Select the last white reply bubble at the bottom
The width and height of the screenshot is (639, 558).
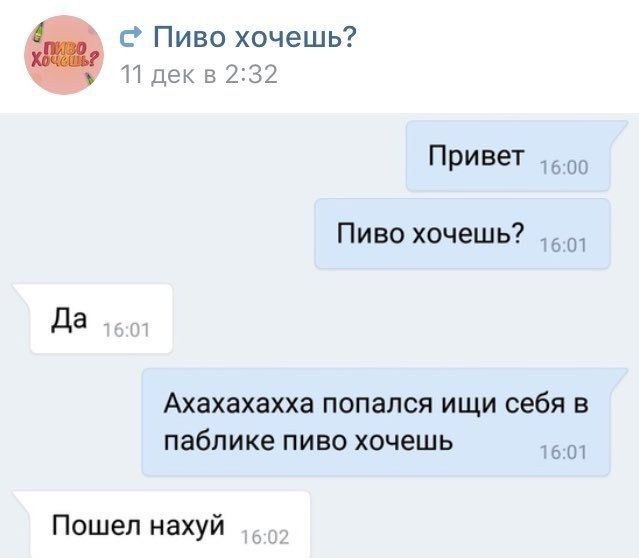(x=162, y=525)
